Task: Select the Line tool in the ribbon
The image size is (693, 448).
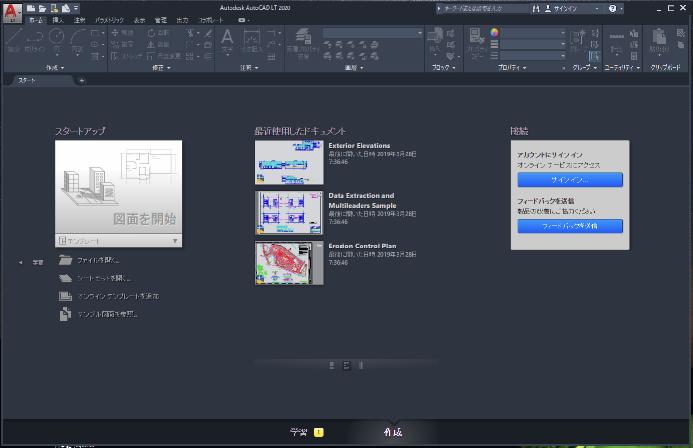Action: 14,40
